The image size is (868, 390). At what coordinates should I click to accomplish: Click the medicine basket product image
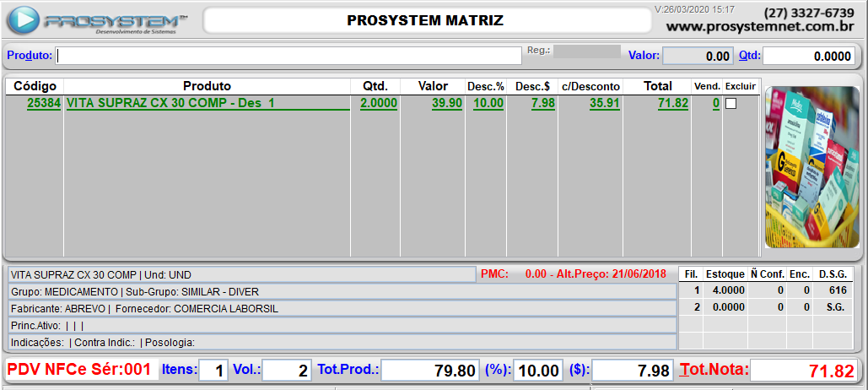click(811, 167)
